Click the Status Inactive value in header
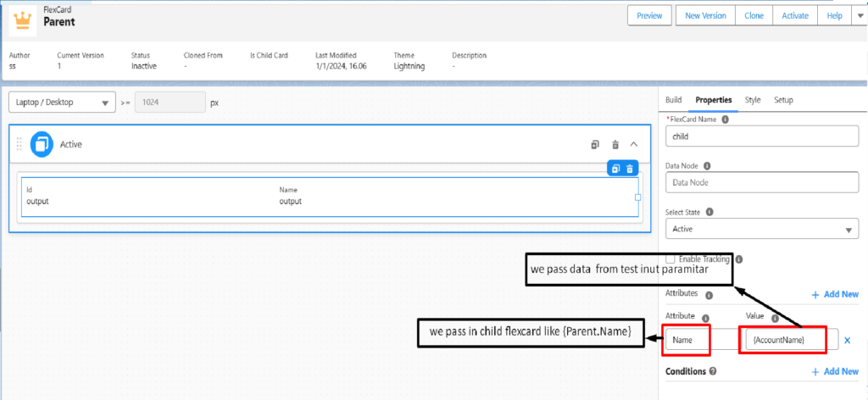Screen dimensions: 868x400 click(143, 66)
